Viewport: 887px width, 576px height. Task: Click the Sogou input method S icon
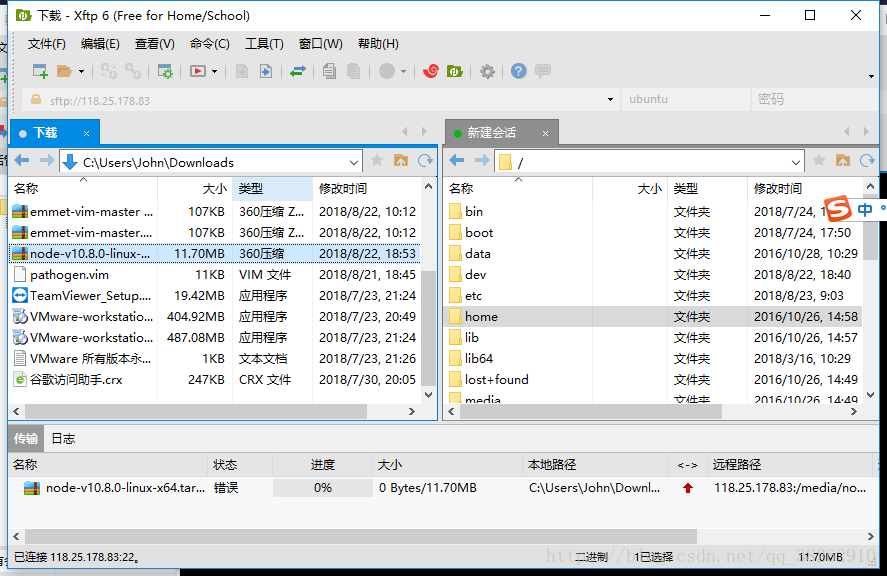coord(838,209)
